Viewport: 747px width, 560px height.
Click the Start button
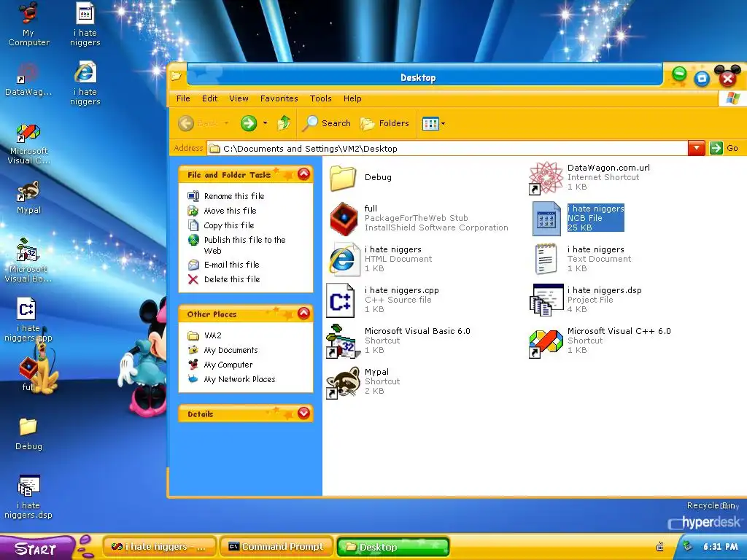tap(37, 548)
